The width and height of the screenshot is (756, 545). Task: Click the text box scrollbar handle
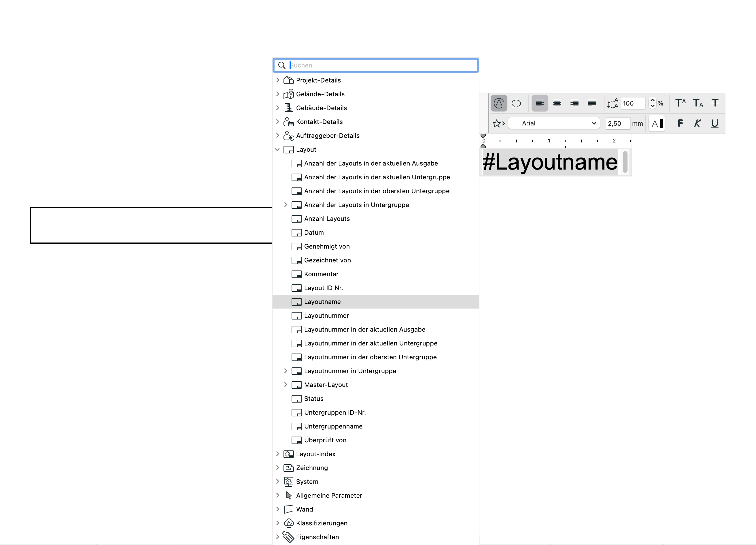point(625,162)
